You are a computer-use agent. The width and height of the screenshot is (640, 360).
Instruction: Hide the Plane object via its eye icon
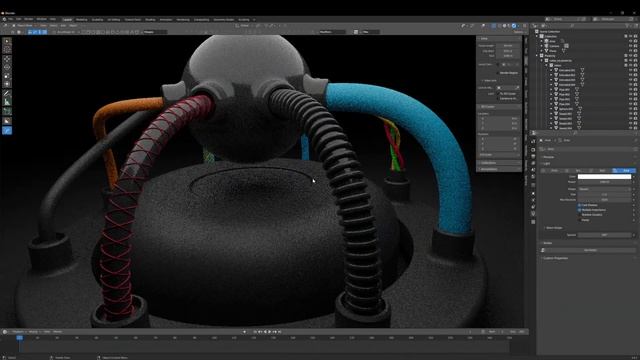click(x=630, y=51)
